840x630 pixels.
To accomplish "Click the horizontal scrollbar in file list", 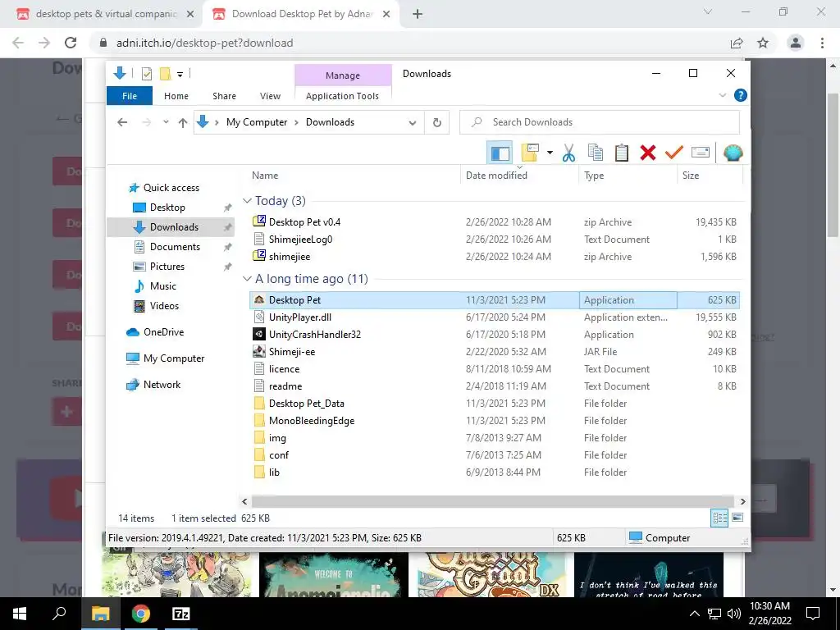I will [x=492, y=501].
